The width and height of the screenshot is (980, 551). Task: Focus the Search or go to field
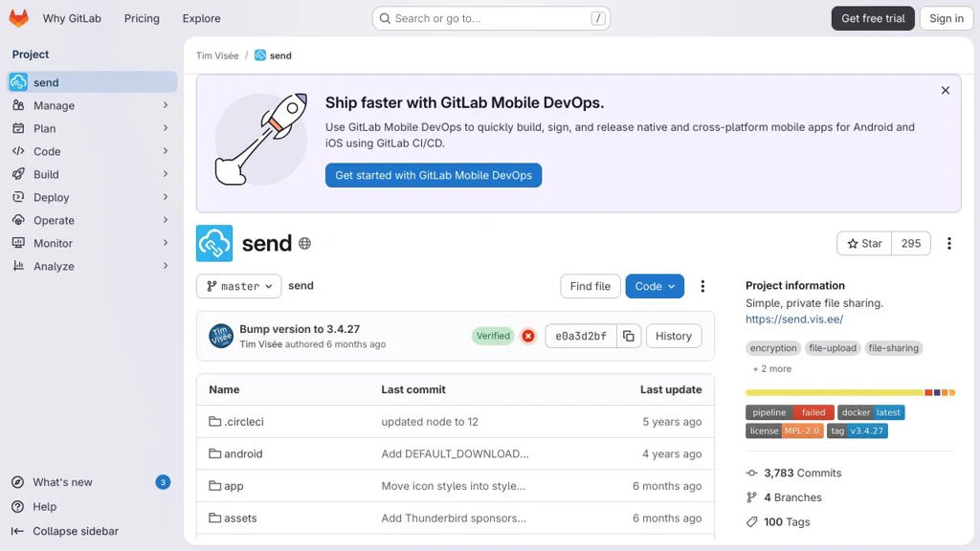tap(491, 18)
